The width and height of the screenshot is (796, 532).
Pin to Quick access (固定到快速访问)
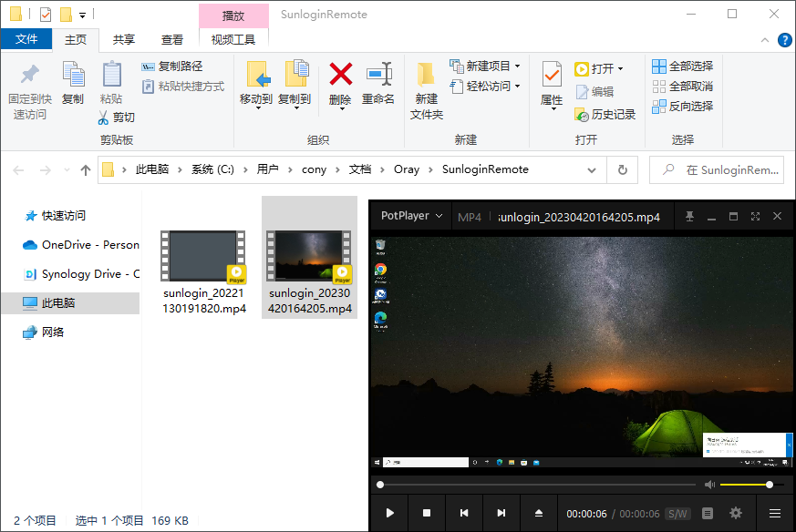[30, 91]
